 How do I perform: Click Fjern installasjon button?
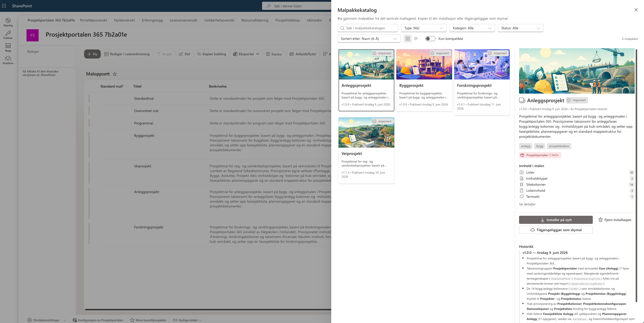615,220
